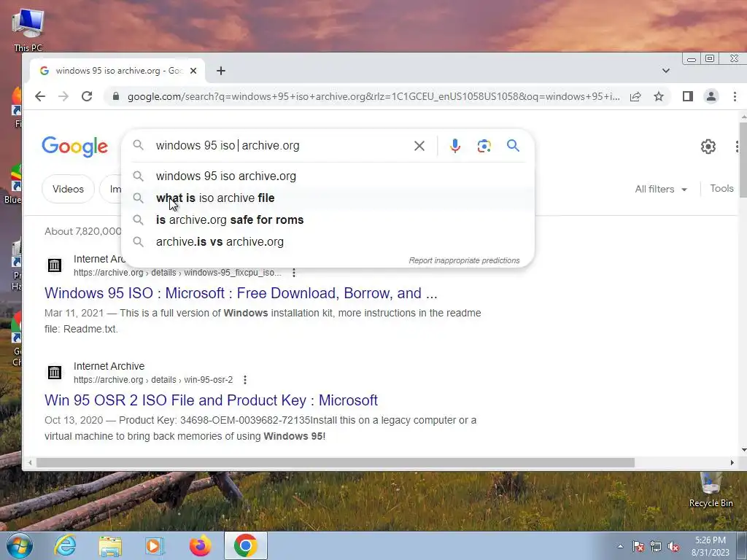
Task: Open the tab search dropdown arrow
Action: (665, 71)
